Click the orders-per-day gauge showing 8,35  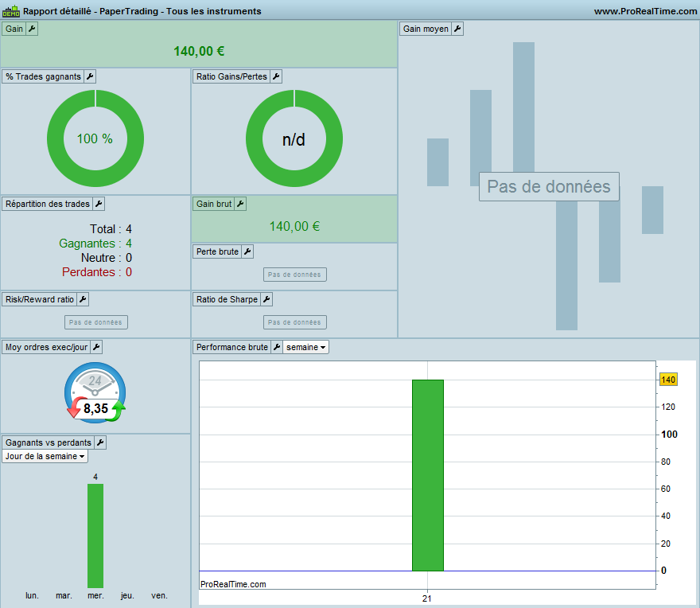pyautogui.click(x=95, y=392)
